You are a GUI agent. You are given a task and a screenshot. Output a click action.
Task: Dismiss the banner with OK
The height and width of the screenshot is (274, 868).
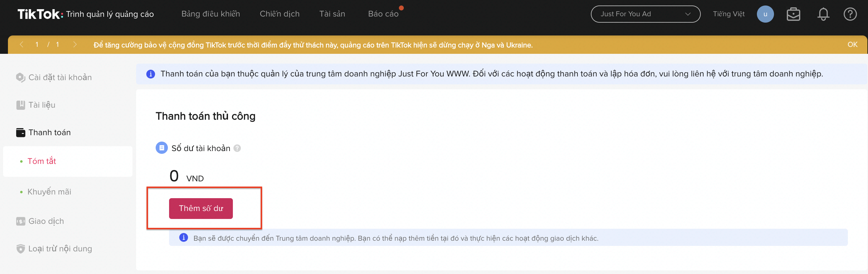(852, 45)
